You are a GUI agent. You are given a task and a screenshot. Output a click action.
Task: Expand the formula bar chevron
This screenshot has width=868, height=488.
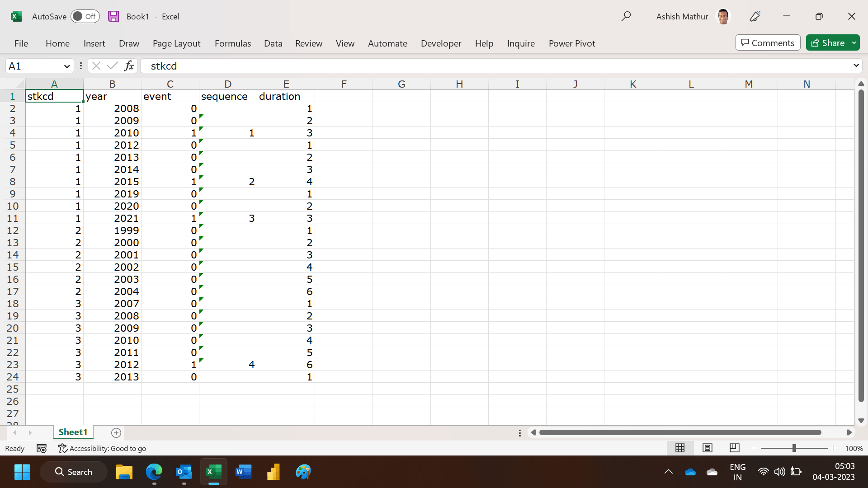coord(856,66)
